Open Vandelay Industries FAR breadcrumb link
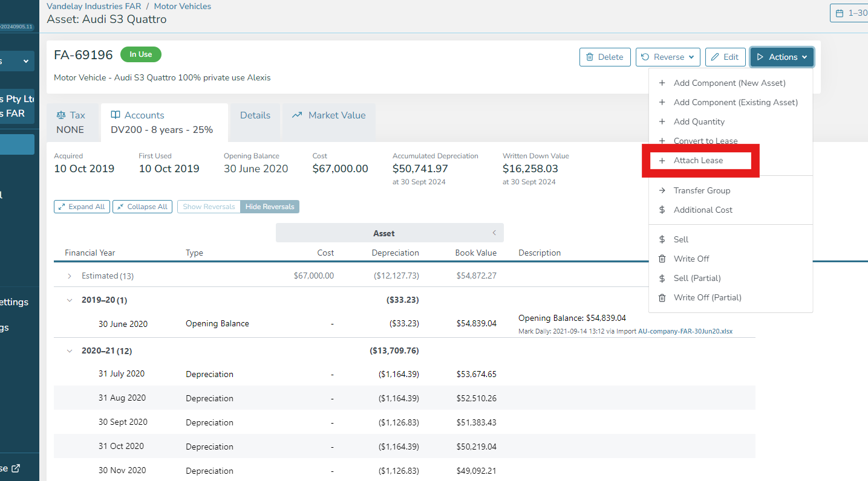The width and height of the screenshot is (868, 481). click(94, 6)
